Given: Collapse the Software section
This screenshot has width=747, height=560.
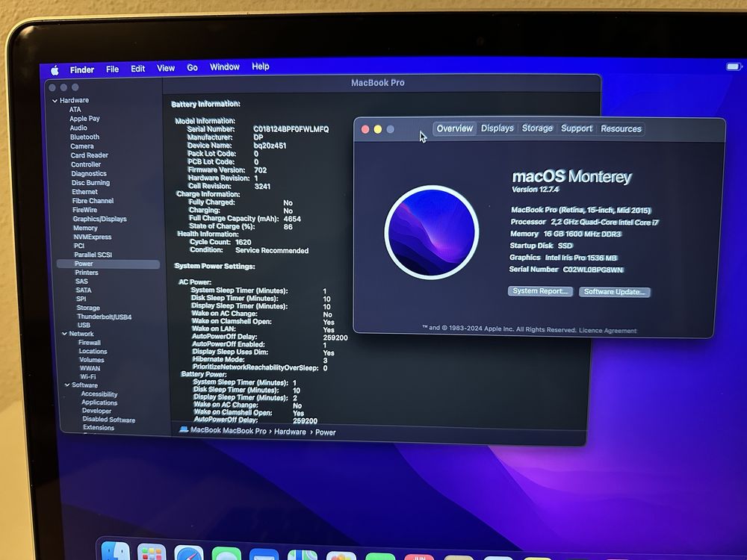Looking at the screenshot, I should click(x=67, y=385).
